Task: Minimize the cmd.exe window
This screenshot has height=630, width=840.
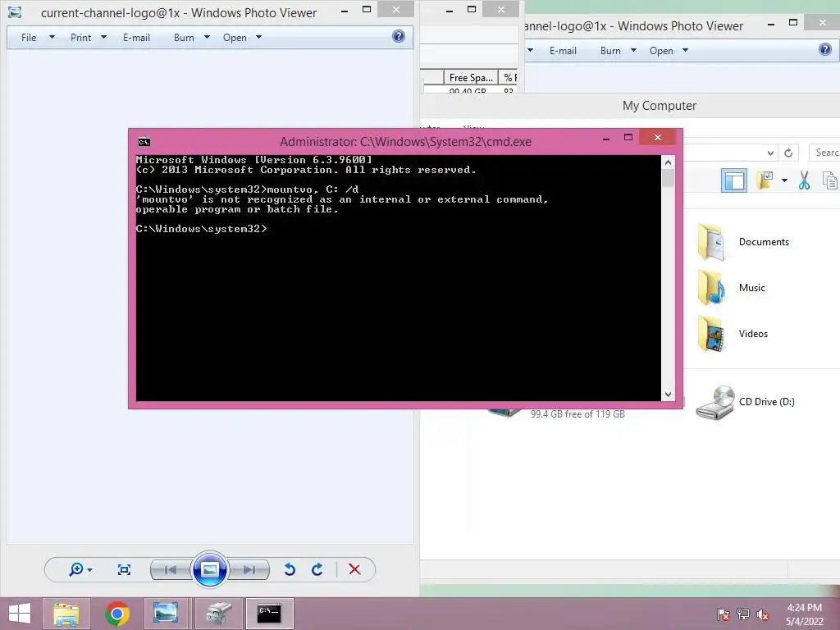Action: click(x=606, y=138)
